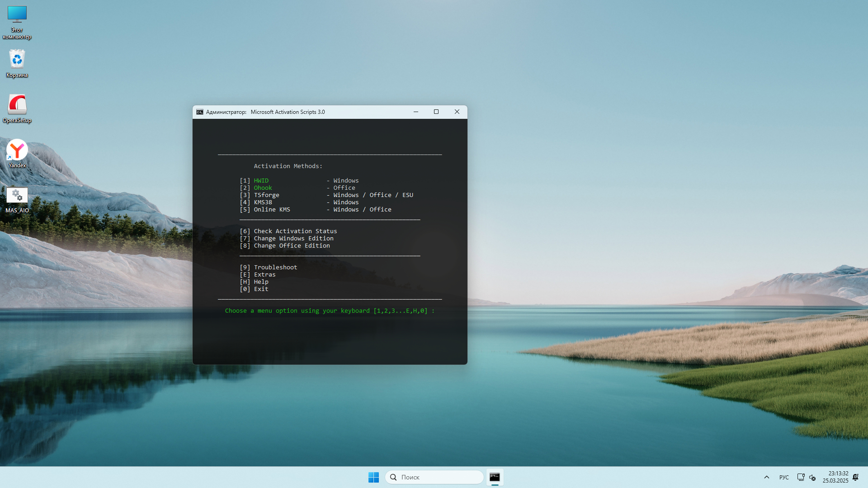Open the Этот компьютер desktop icon
Viewport: 868px width, 488px height.
point(17,22)
